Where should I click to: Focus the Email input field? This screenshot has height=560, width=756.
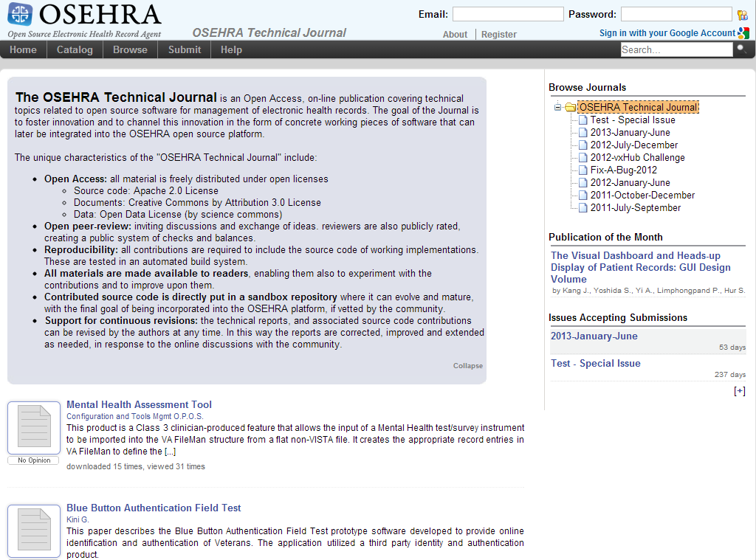click(x=507, y=14)
